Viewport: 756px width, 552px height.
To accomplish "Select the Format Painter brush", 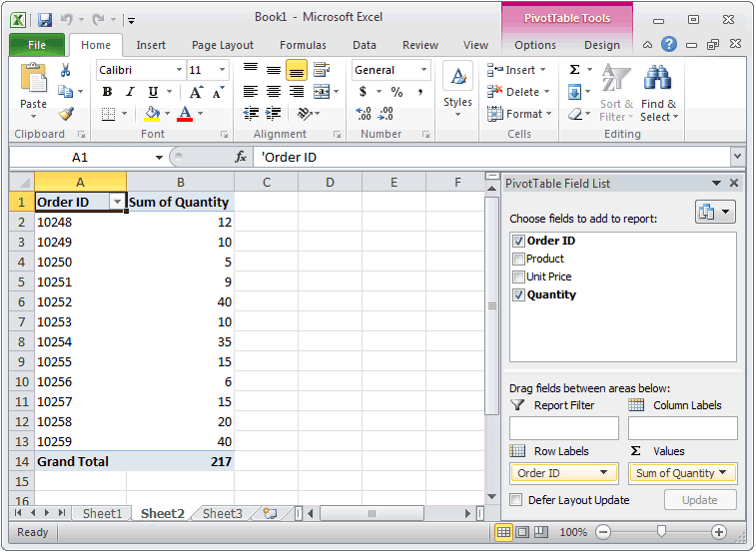I will [66, 113].
